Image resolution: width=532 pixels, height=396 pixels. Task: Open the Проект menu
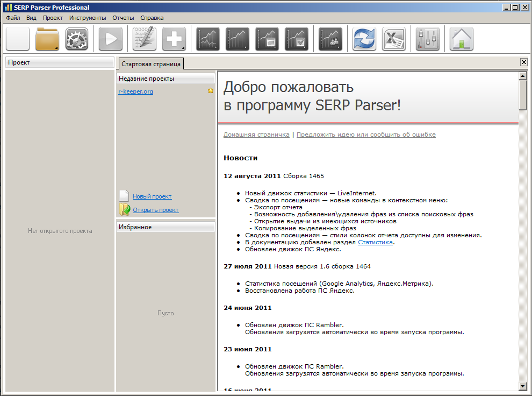click(53, 18)
